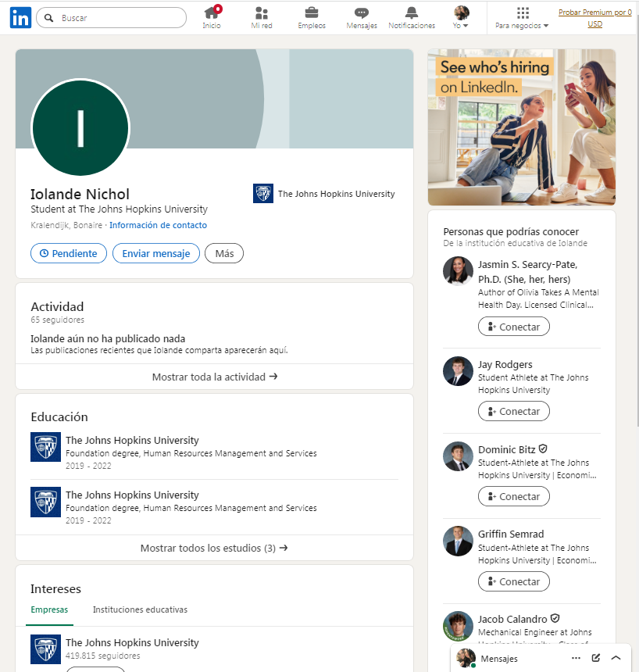
Task: Click Mostrar toda la actividad
Action: pos(215,377)
